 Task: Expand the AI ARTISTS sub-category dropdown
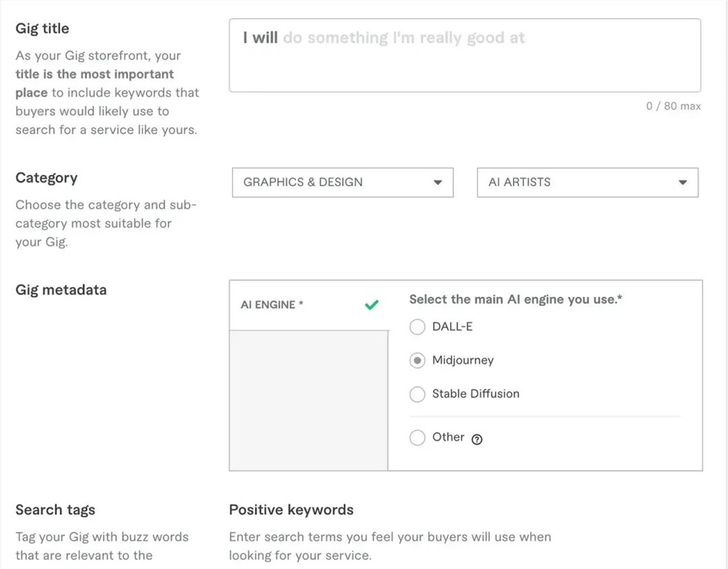coord(587,182)
